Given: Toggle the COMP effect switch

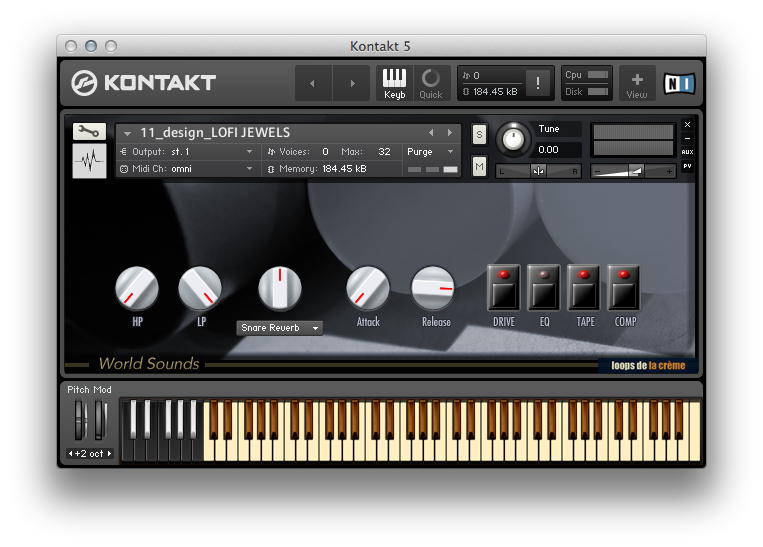Looking at the screenshot, I should tap(624, 288).
